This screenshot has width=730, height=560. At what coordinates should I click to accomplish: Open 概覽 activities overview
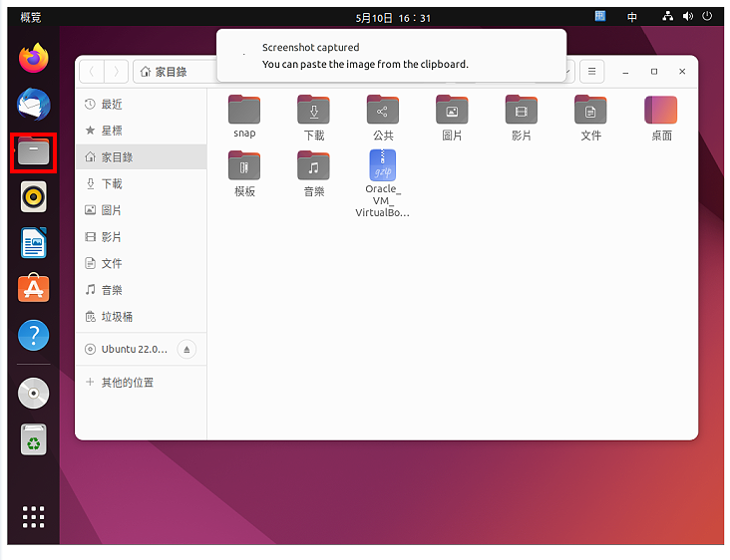click(31, 18)
